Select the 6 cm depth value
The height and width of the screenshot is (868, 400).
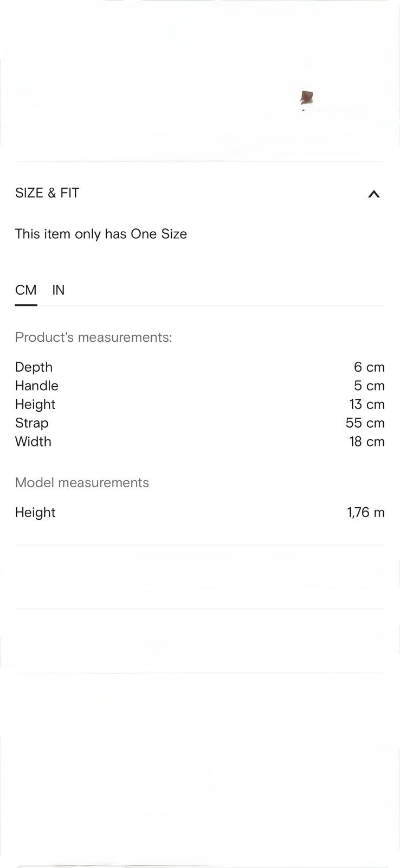point(369,367)
